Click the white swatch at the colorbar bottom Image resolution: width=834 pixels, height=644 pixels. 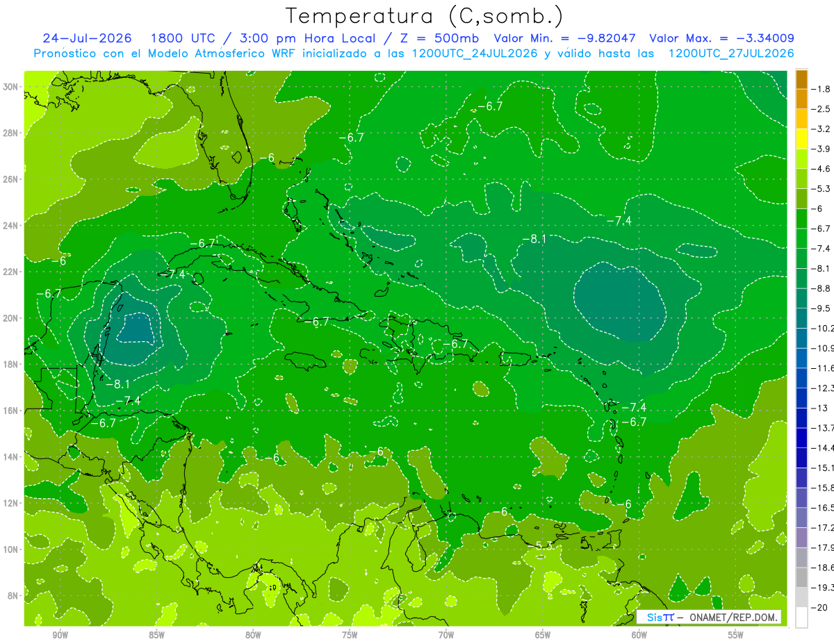[x=801, y=617]
